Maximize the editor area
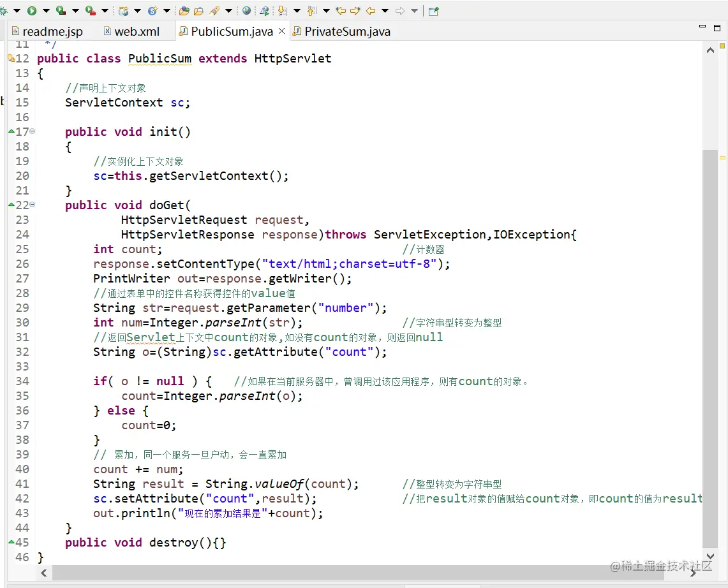 (x=717, y=28)
